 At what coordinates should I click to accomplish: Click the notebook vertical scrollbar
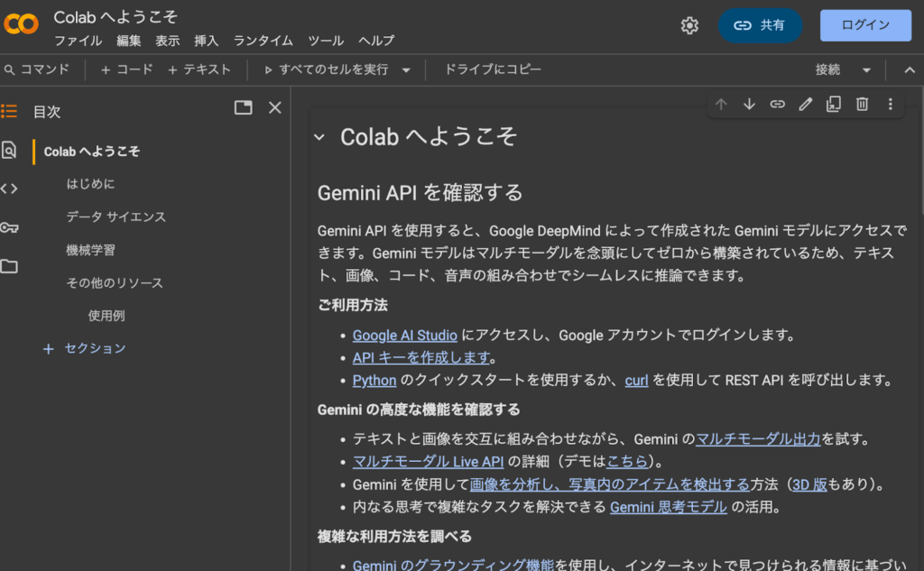coord(921,151)
